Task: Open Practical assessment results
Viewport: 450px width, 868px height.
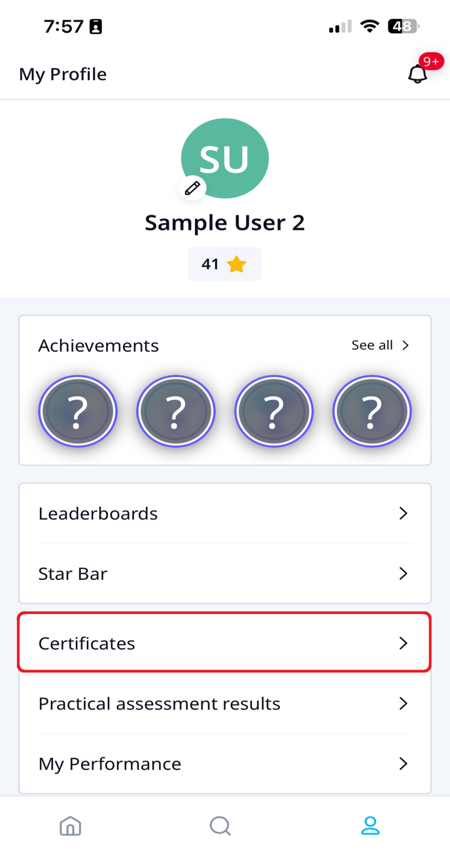Action: (225, 703)
